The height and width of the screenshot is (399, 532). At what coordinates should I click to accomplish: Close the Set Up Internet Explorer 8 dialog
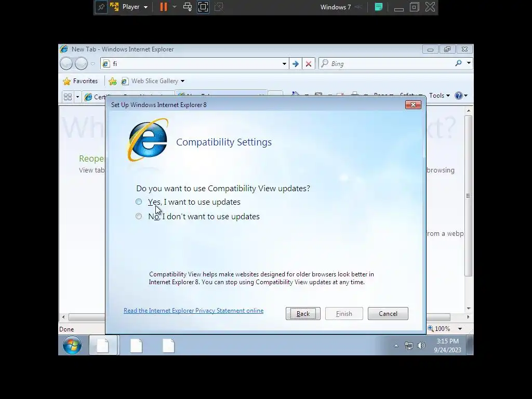point(413,105)
